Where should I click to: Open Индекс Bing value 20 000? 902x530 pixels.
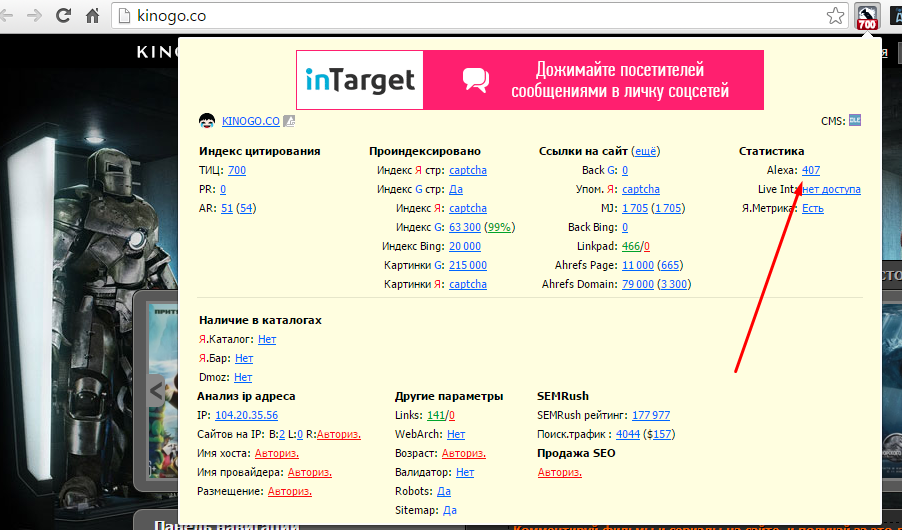pos(465,246)
